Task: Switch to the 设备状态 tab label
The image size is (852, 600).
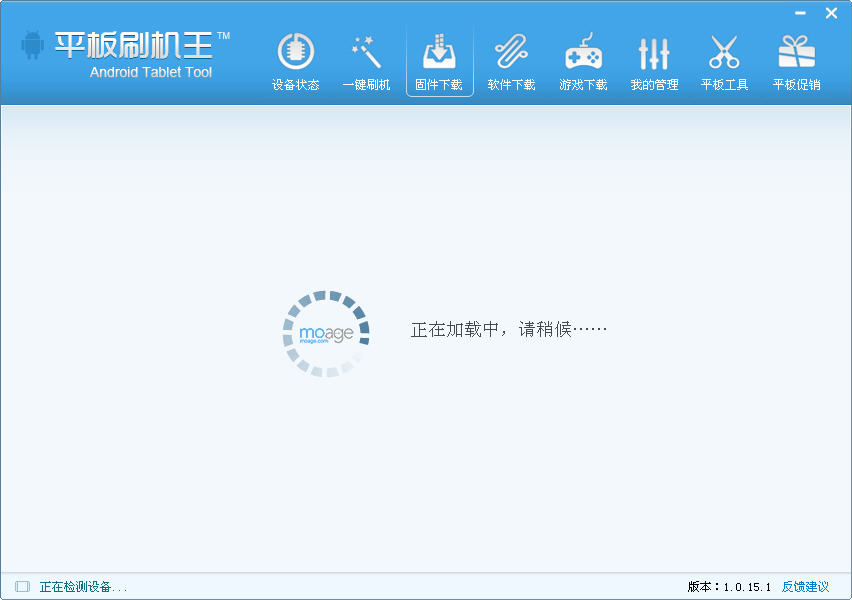Action: coord(295,85)
